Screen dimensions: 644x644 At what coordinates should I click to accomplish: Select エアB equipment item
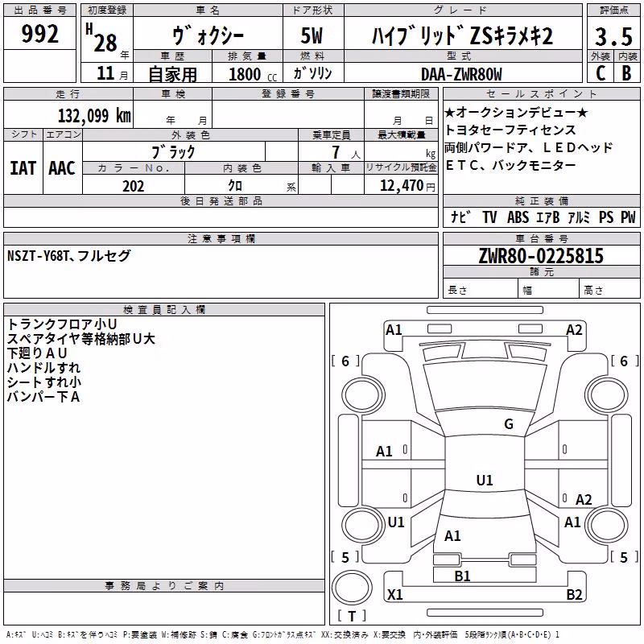(548, 217)
